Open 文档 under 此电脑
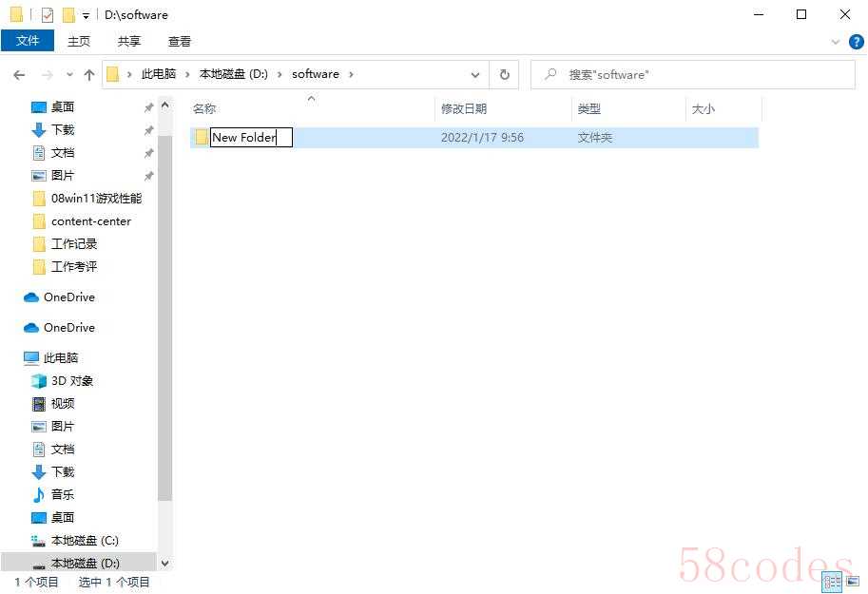This screenshot has height=594, width=868. click(63, 449)
